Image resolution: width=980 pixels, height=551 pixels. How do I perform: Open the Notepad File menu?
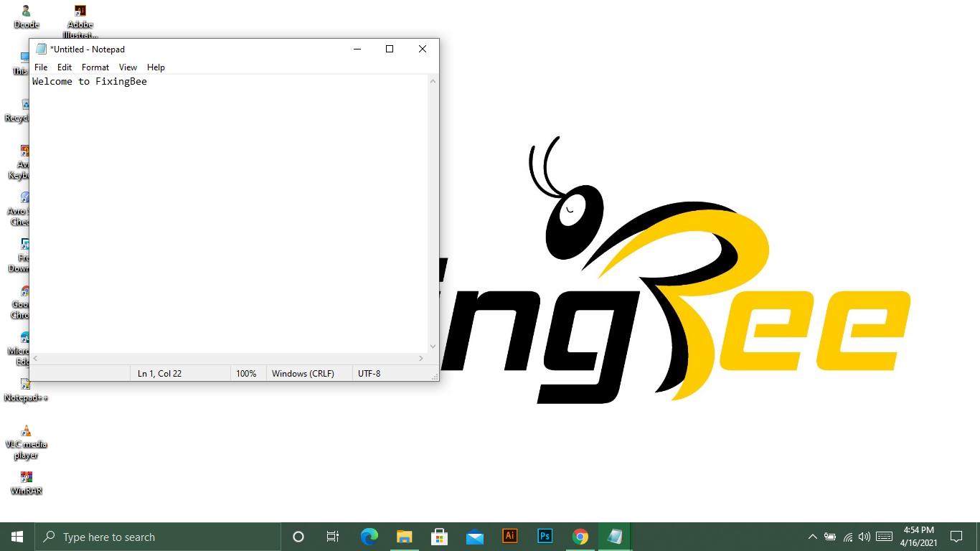coord(41,67)
